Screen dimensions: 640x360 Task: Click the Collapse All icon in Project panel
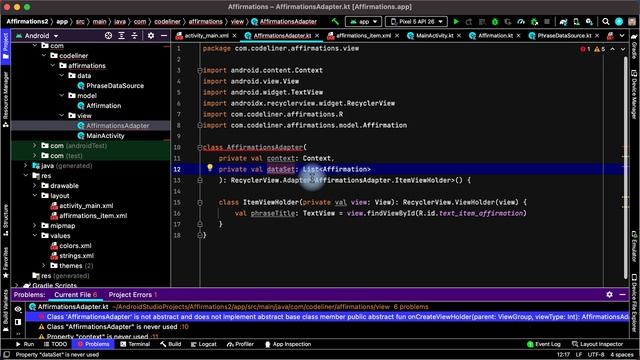134,36
